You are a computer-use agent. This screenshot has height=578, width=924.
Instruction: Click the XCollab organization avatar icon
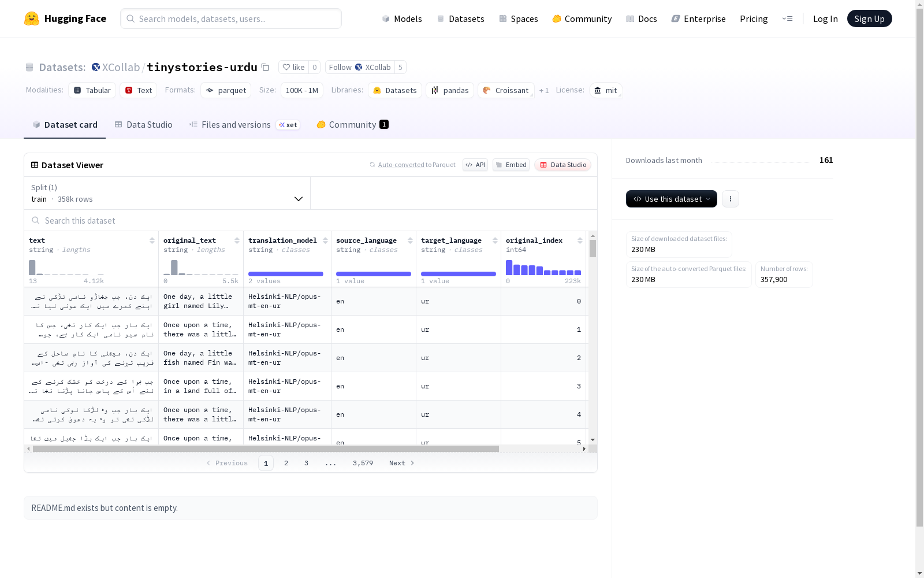pos(96,67)
